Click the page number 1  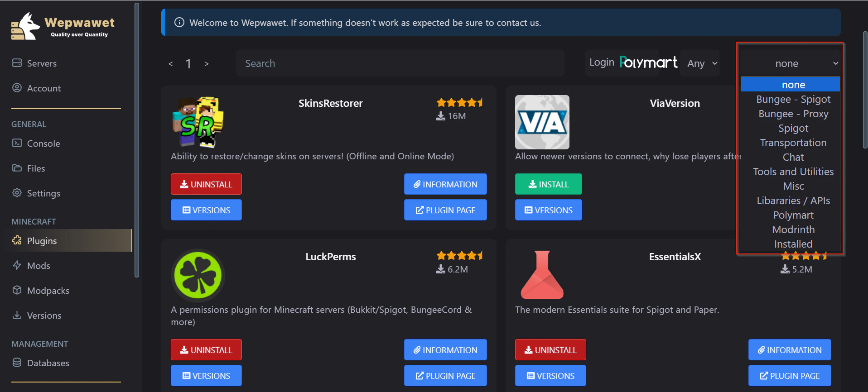coord(188,64)
